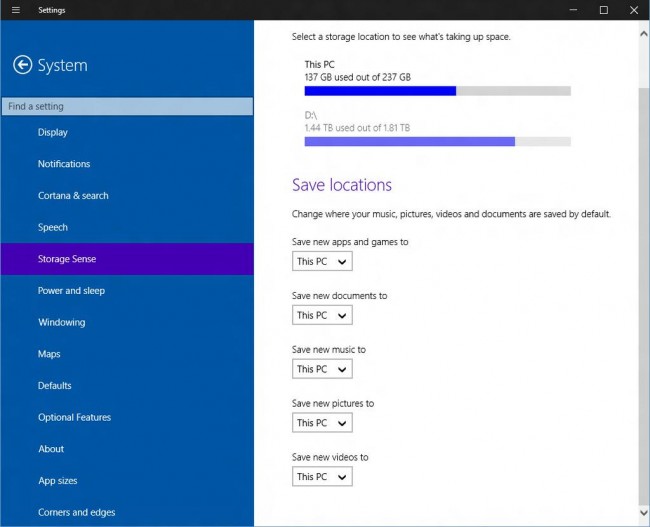Click the Find a setting search box
Viewport: 650px width, 527px height.
127,106
